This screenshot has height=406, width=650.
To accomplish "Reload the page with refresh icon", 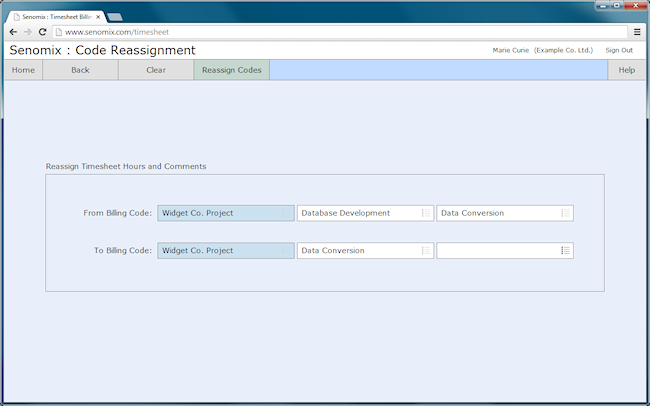I will [x=42, y=32].
